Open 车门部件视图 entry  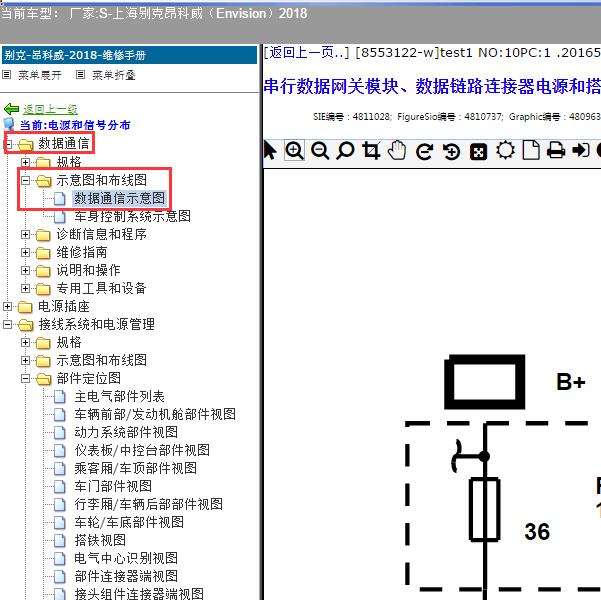click(x=113, y=487)
